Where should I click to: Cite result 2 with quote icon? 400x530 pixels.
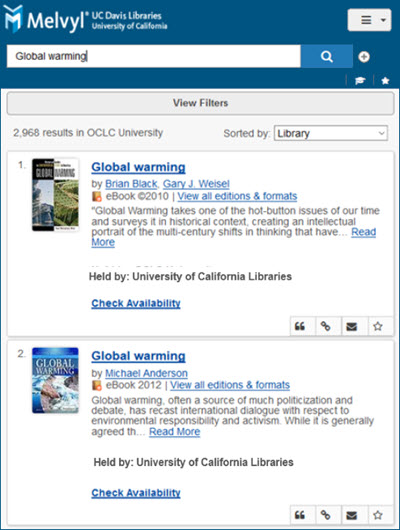pos(300,515)
